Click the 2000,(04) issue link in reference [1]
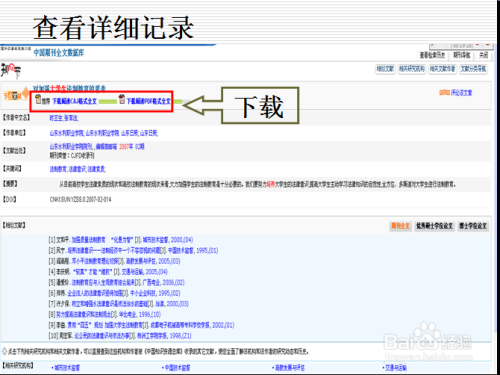500x375 pixels. 182,240
